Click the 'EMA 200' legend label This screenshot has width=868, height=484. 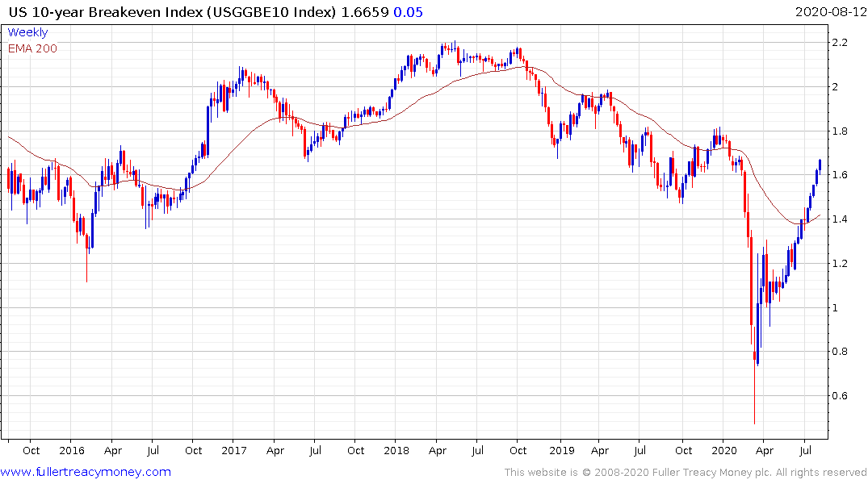(x=32, y=48)
